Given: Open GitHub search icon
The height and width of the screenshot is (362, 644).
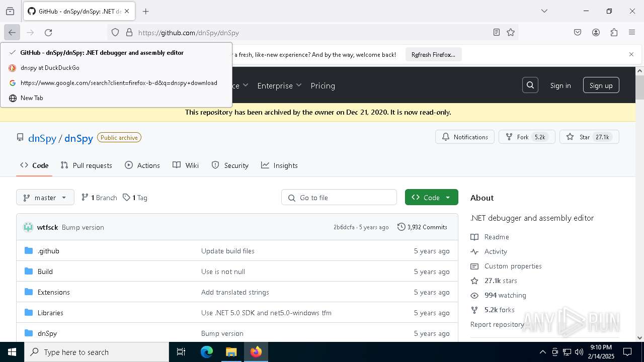Looking at the screenshot, I should tap(530, 85).
